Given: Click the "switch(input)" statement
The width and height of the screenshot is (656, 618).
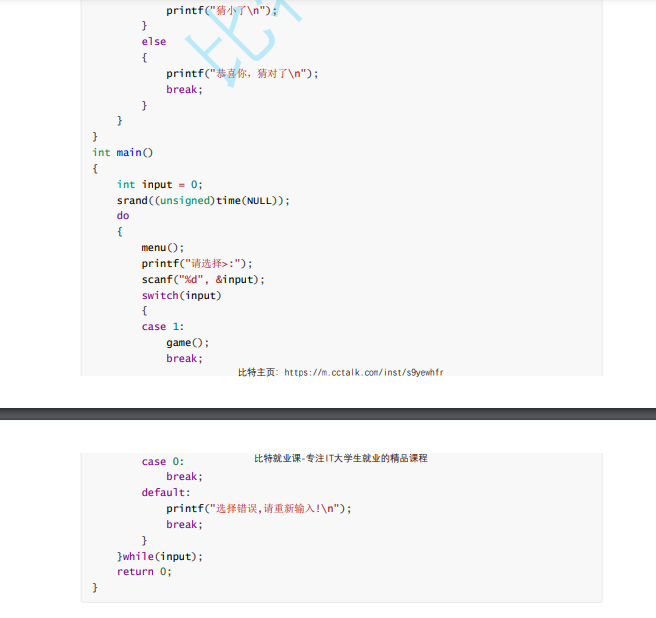Looking at the screenshot, I should [181, 296].
